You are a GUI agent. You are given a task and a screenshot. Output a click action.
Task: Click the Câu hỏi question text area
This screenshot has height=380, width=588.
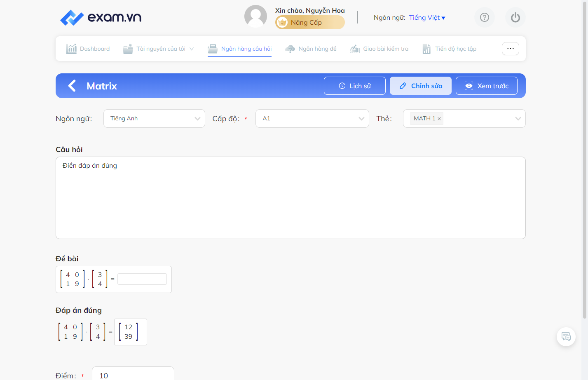[290, 198]
